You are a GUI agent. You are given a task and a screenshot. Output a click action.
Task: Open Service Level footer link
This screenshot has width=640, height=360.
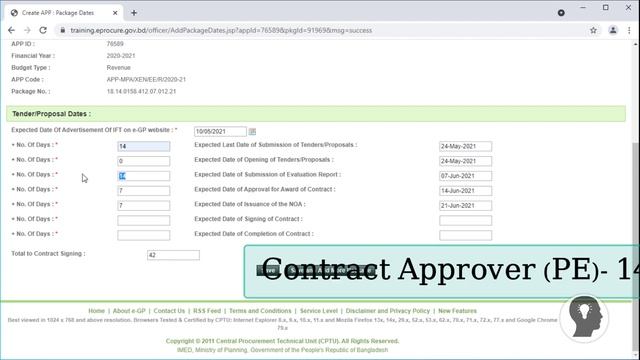tap(319, 311)
